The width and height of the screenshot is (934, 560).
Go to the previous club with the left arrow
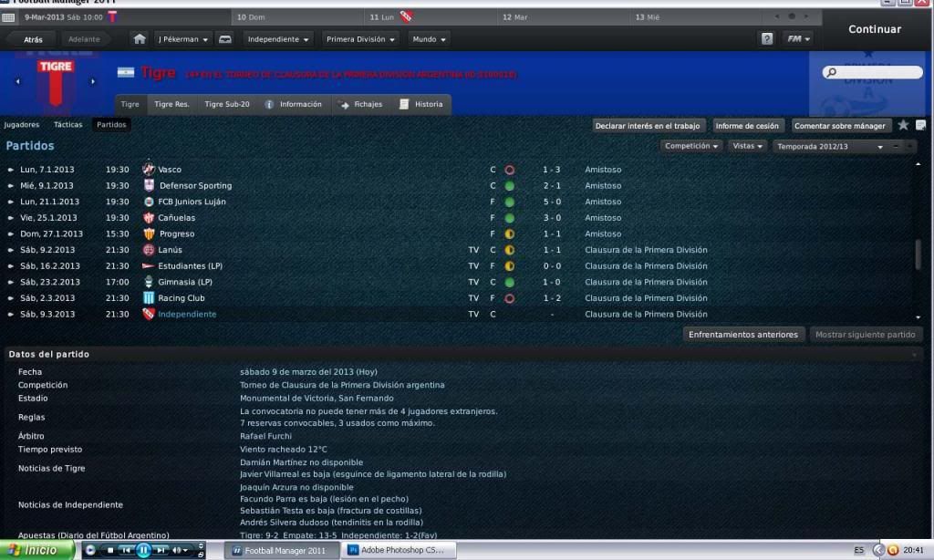tap(18, 81)
